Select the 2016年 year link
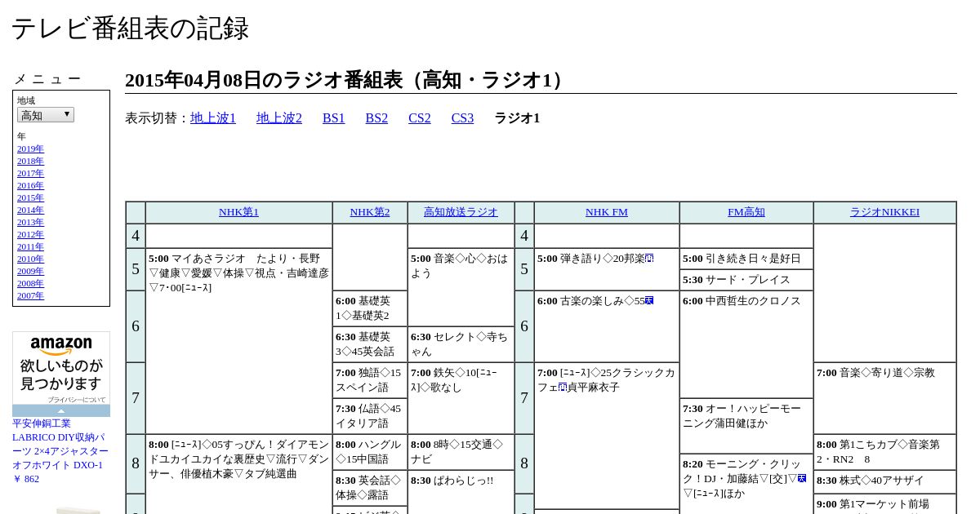Image resolution: width=980 pixels, height=514 pixels. (30, 186)
